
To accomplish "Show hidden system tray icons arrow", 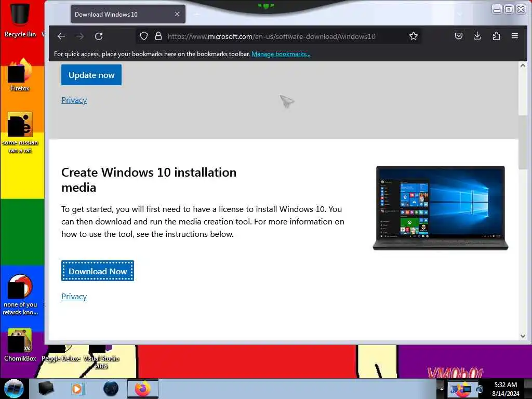I will coord(442,389).
